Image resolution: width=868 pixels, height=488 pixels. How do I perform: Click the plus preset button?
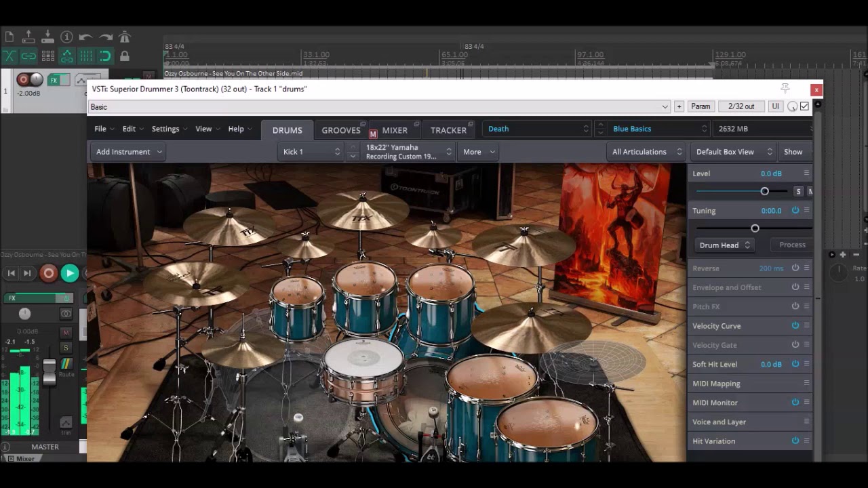(x=679, y=106)
